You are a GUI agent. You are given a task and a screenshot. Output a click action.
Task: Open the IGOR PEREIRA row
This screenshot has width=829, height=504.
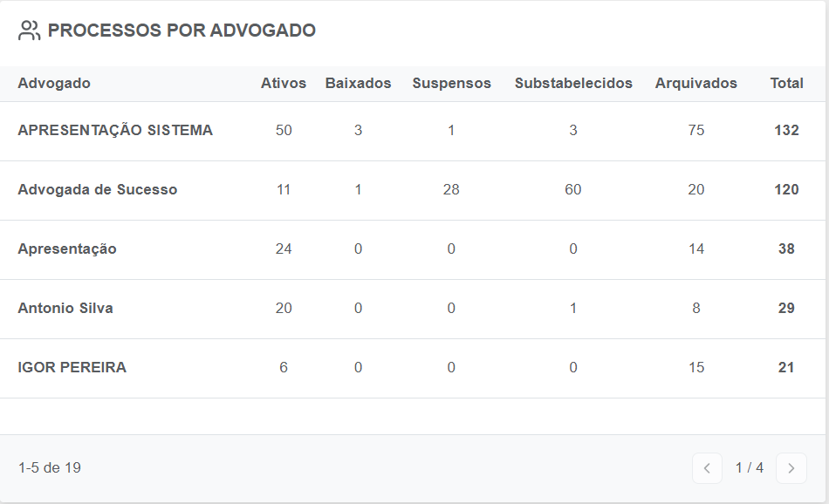413,368
